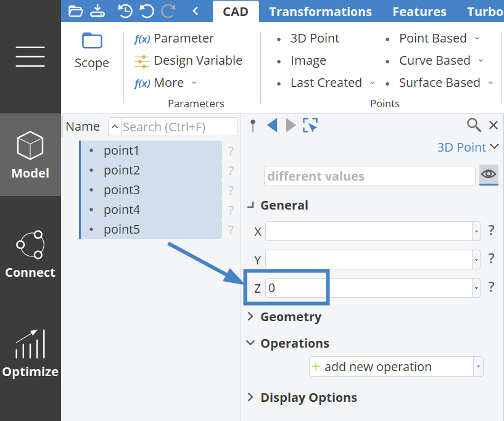Image resolution: width=504 pixels, height=421 pixels.
Task: Undo the last action
Action: (x=147, y=11)
